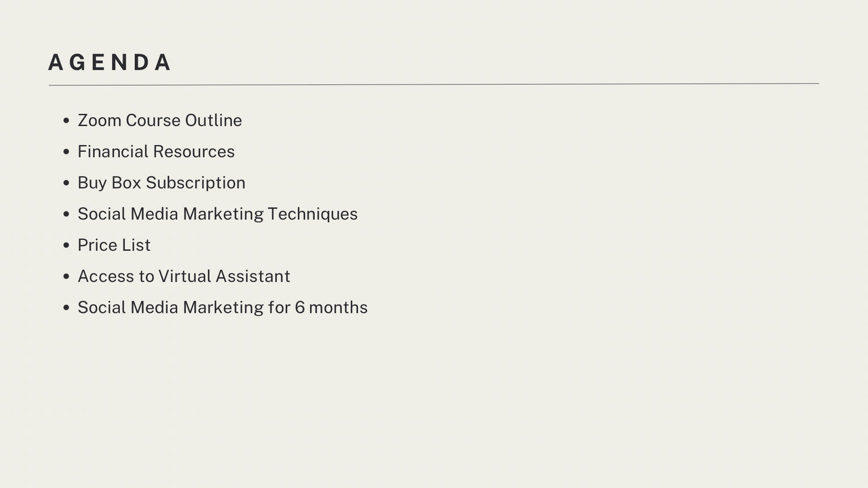Select Social Media Marketing Techniques line

click(x=217, y=214)
